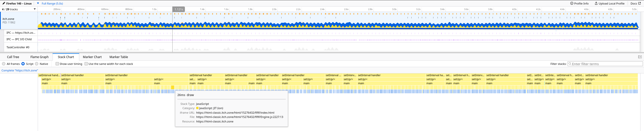Click the search magnifier icon in filter field
The height and width of the screenshot is (131, 644).
pyautogui.click(x=570, y=64)
